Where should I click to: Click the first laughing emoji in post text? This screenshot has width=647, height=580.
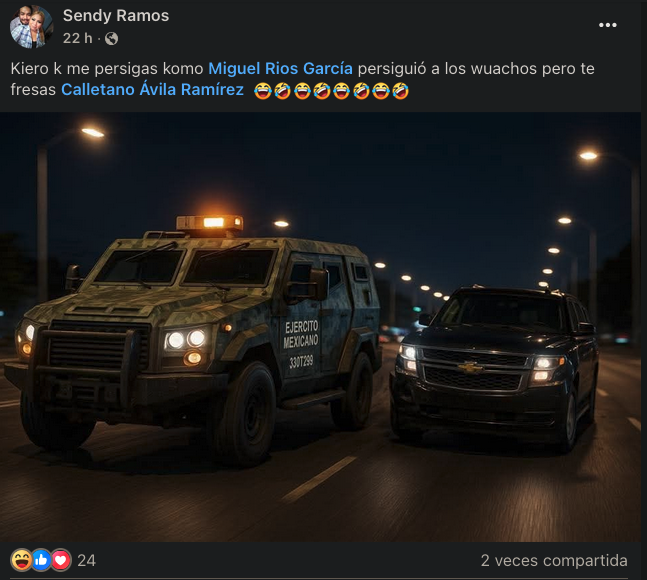(x=262, y=91)
